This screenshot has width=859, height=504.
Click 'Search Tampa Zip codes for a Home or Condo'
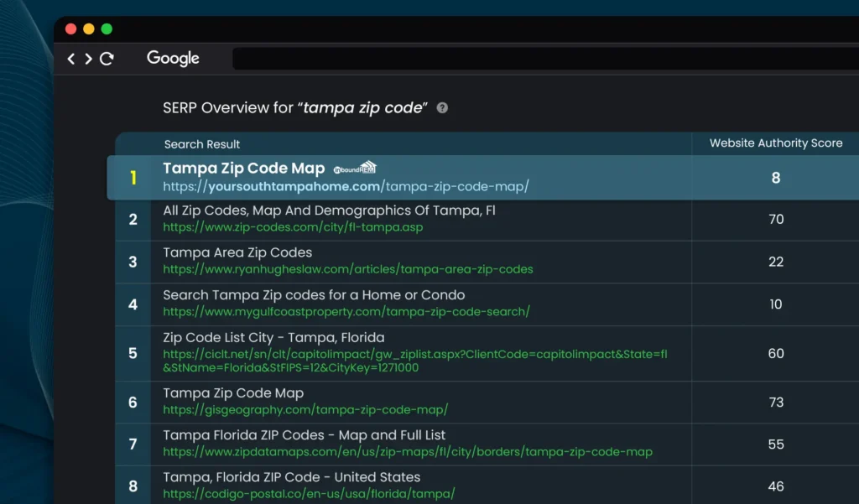pos(314,294)
